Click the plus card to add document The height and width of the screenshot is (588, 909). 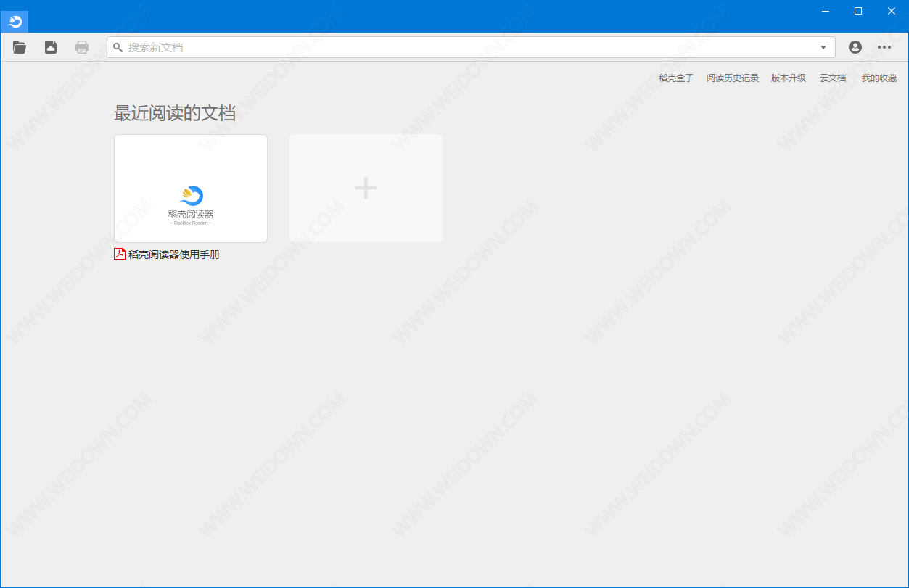(366, 189)
